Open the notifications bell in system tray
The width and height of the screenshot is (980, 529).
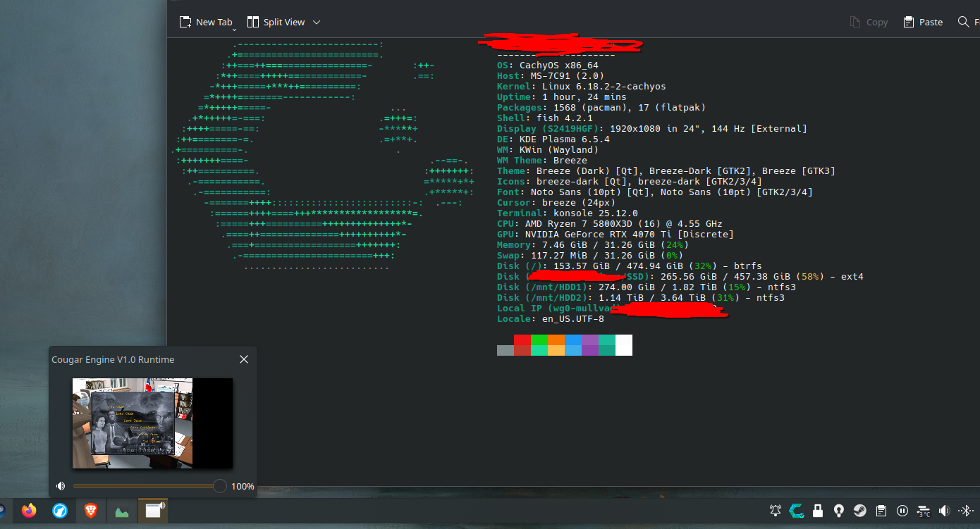click(776, 511)
